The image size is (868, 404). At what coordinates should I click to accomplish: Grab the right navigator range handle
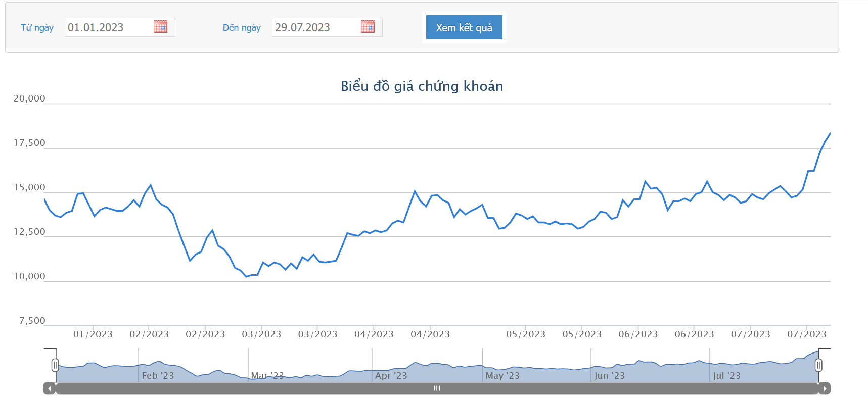818,365
